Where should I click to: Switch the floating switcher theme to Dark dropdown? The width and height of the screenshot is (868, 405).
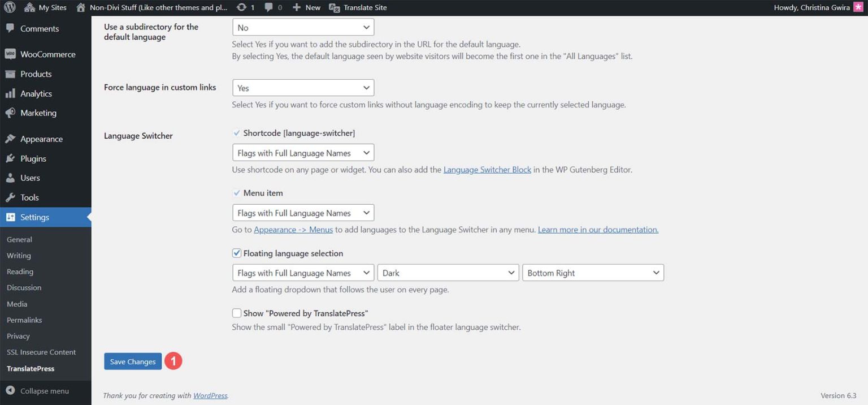click(x=448, y=272)
